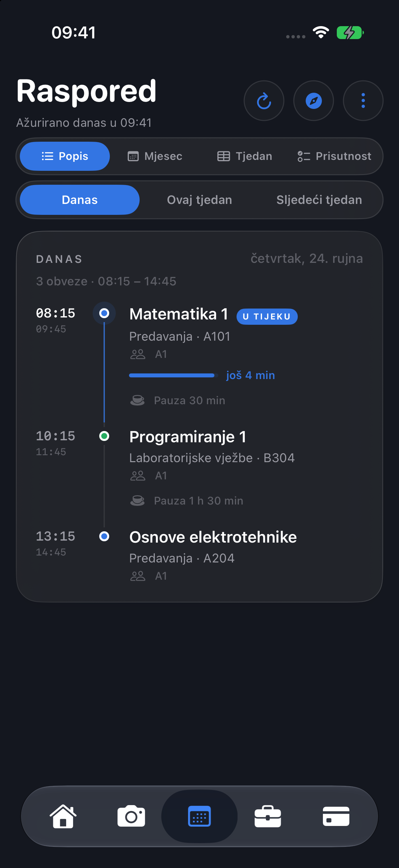Viewport: 399px width, 868px height.
Task: Open the briefcase tab icon
Action: pos(268,816)
